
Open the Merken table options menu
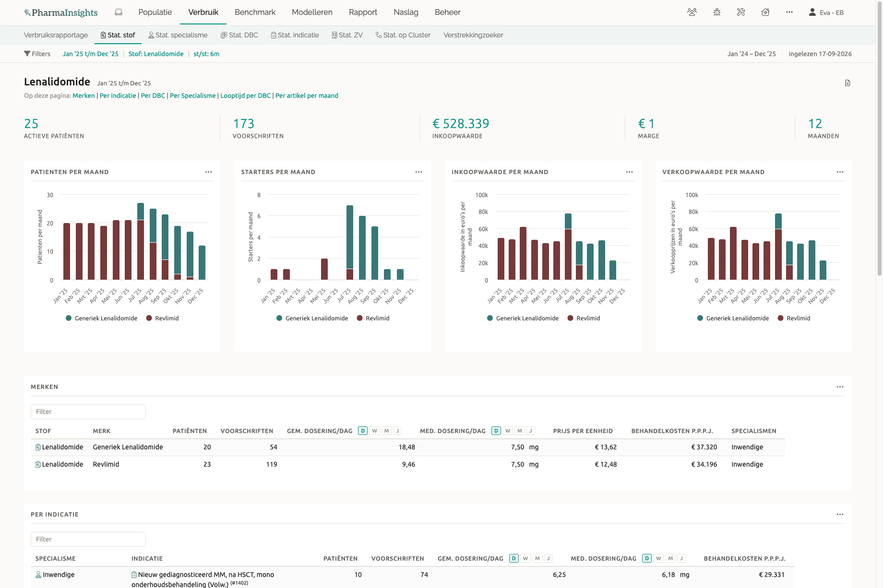click(840, 387)
